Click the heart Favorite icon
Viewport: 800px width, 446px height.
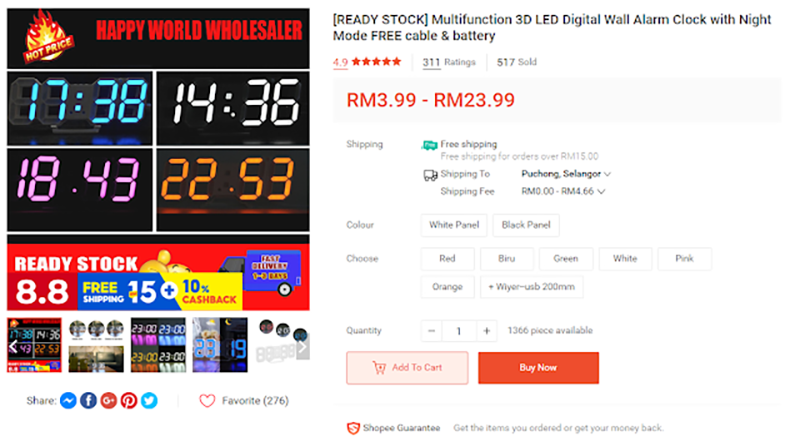pyautogui.click(x=207, y=401)
